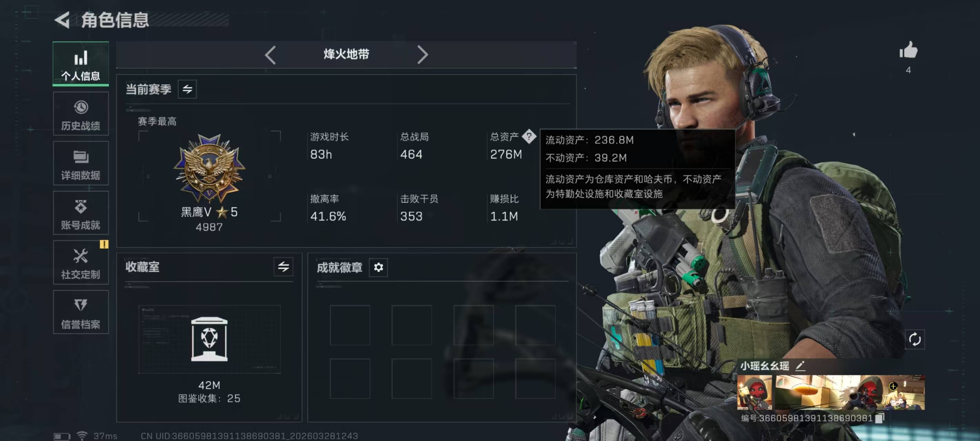This screenshot has height=441, width=980.
Task: Switch to previous game mode with left chevron
Action: (270, 55)
